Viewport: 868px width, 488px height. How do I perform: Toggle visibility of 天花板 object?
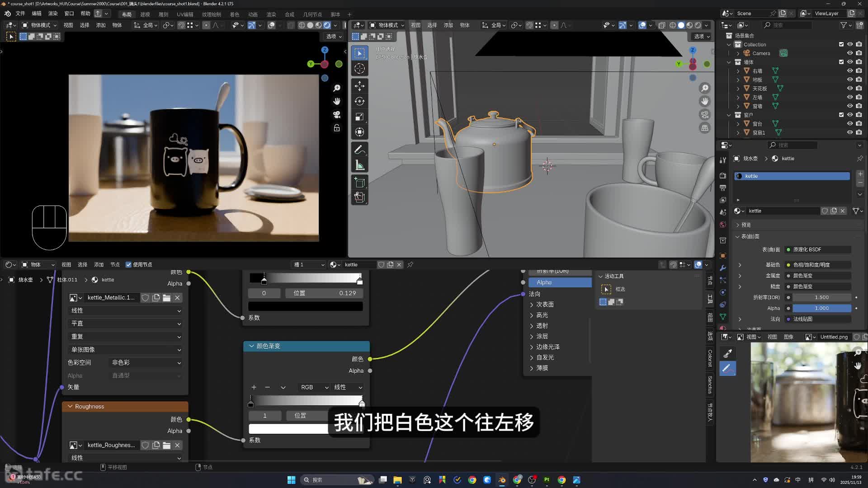click(x=849, y=89)
